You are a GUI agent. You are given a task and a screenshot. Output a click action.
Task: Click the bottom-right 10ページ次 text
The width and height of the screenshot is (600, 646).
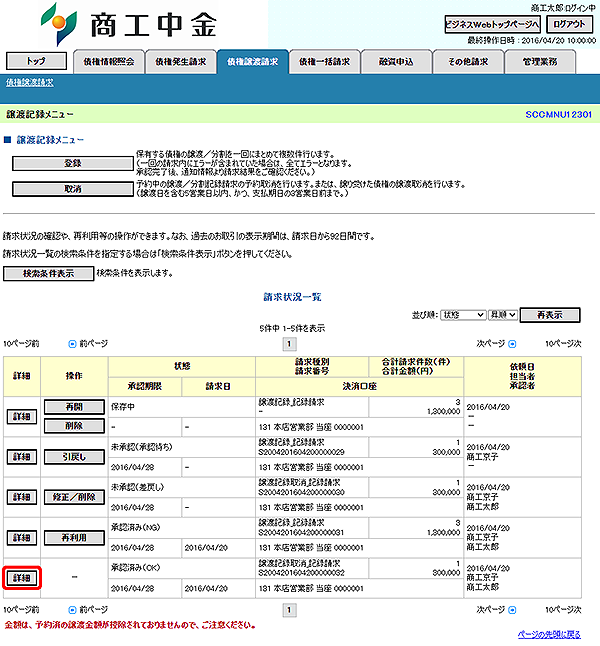(x=563, y=610)
